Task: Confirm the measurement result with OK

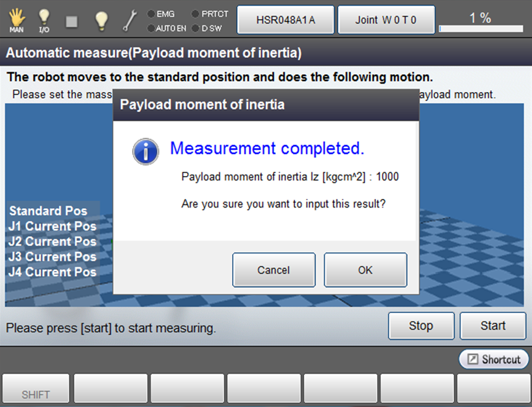Action: (x=365, y=270)
